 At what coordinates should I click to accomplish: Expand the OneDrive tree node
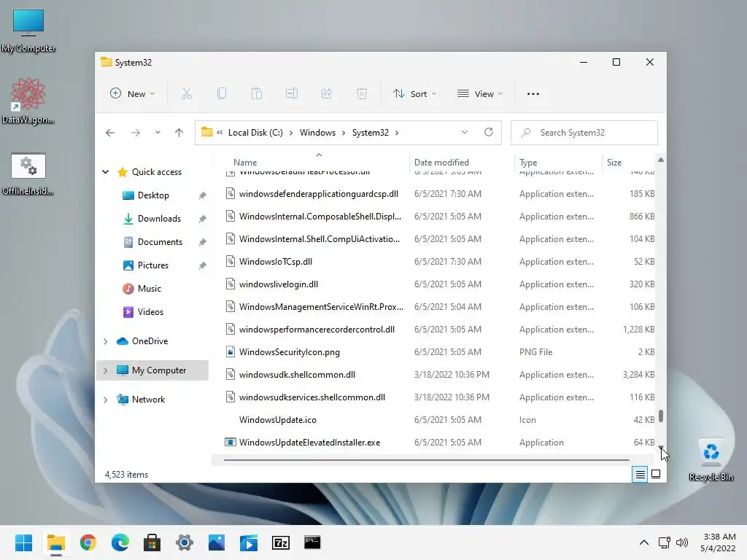coord(105,341)
